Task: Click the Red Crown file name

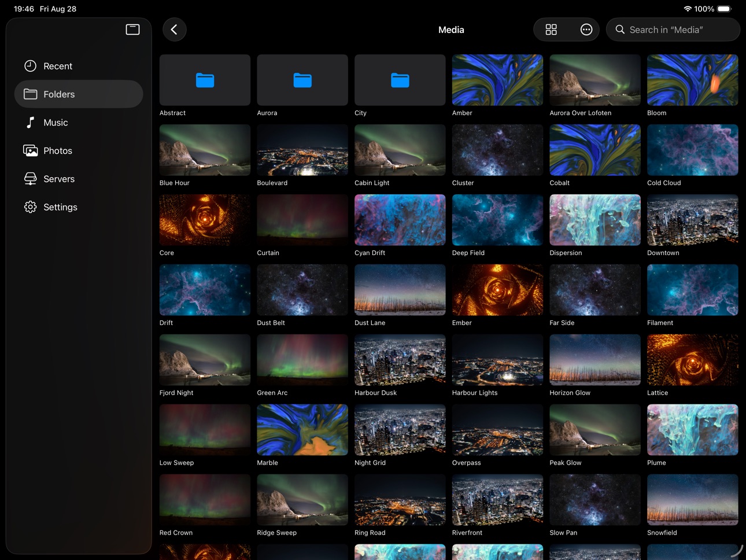Action: coord(176,533)
